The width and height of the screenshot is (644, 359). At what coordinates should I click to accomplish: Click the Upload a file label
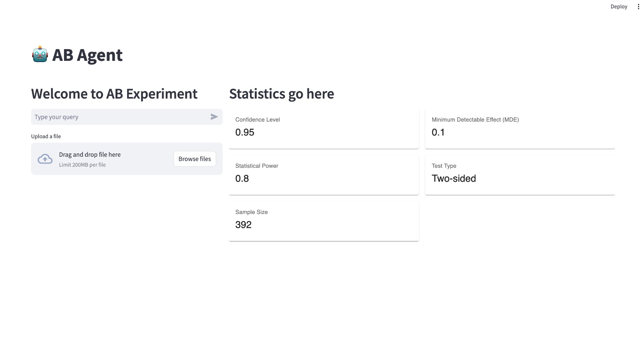[46, 136]
